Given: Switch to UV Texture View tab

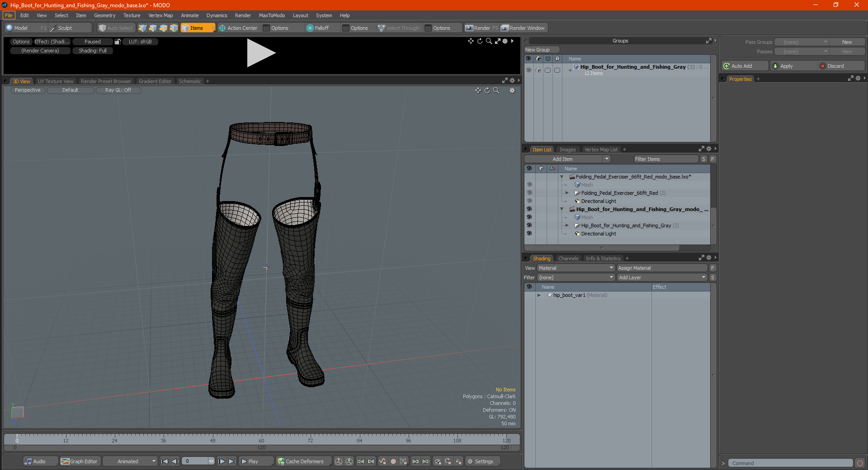Looking at the screenshot, I should pyautogui.click(x=56, y=81).
